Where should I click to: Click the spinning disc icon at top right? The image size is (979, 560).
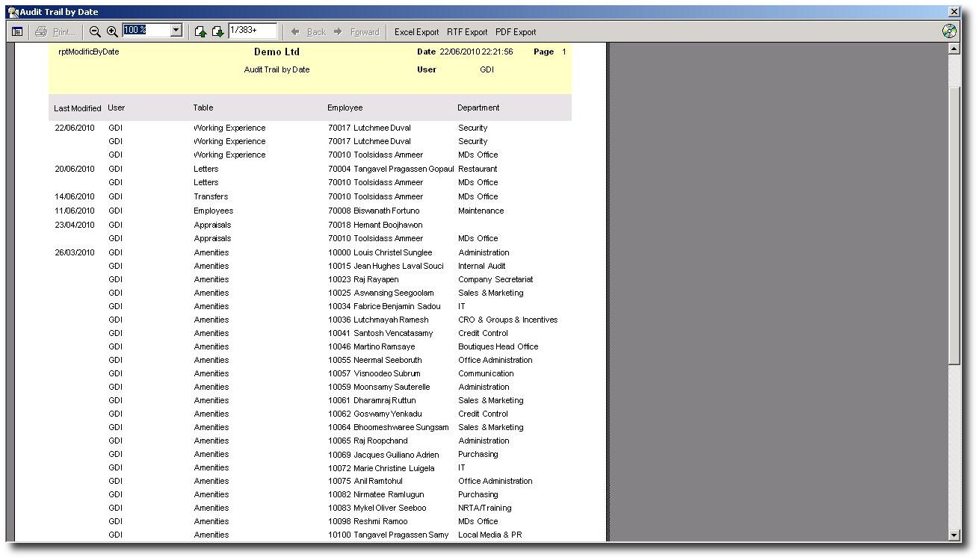[x=949, y=31]
